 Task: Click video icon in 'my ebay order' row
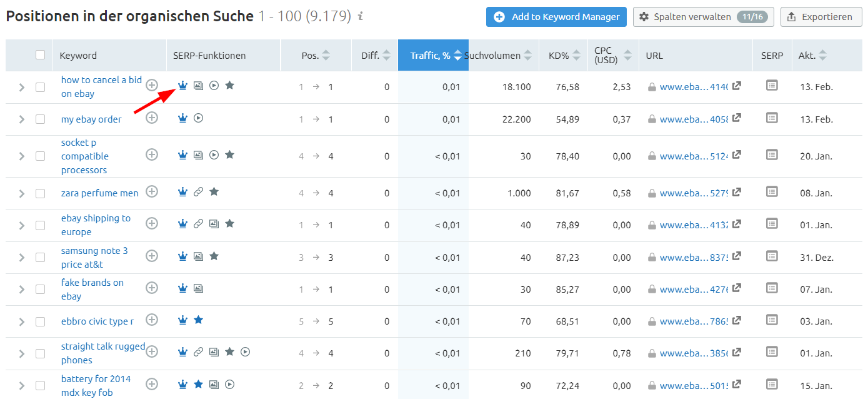click(x=198, y=118)
